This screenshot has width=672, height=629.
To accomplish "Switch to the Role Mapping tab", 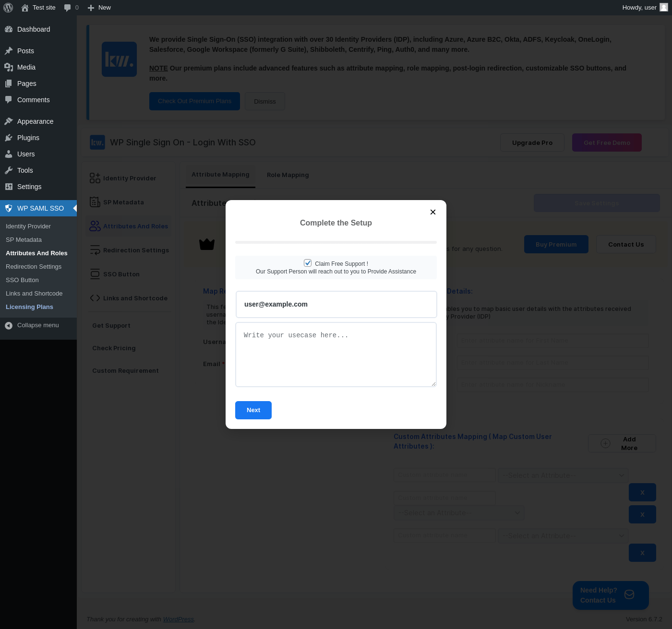I will (x=288, y=175).
